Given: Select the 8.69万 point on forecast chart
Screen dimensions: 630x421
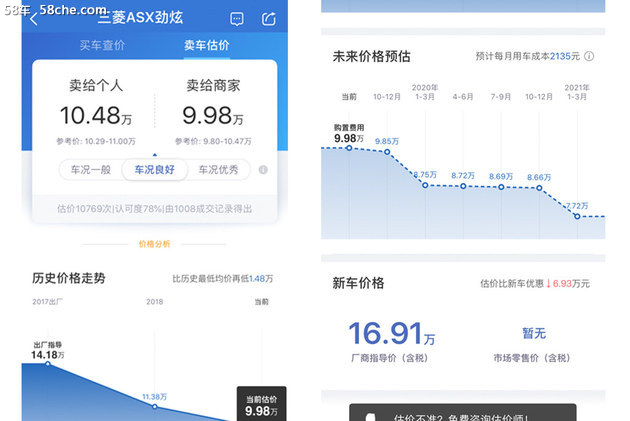Looking at the screenshot, I should 501,187.
